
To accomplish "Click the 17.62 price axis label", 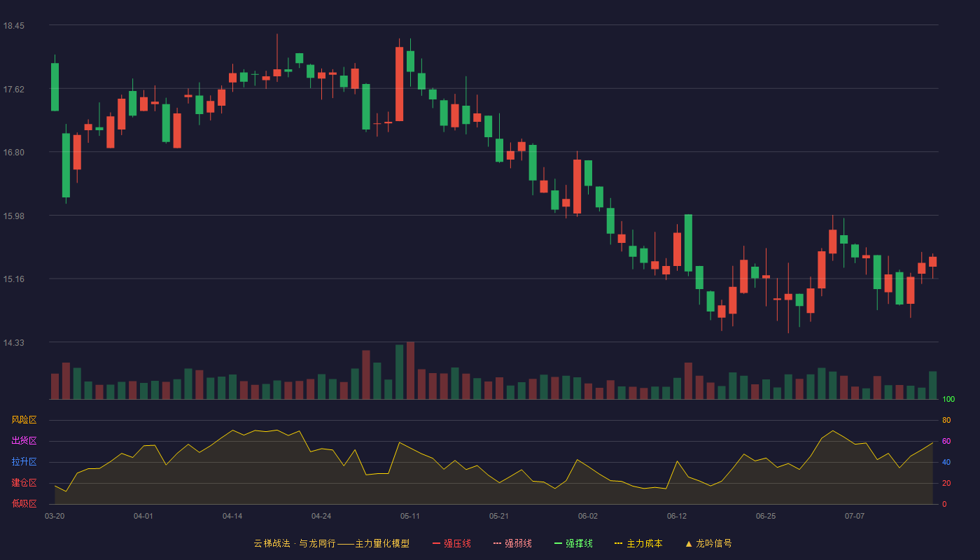I will 14,89.
